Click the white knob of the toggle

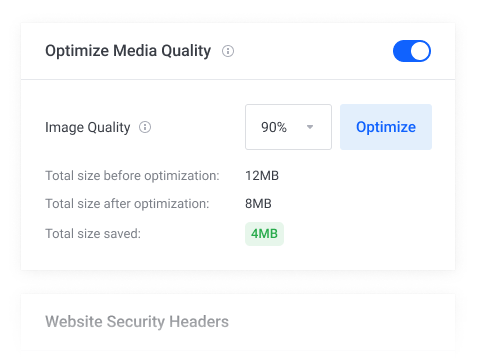tap(420, 51)
